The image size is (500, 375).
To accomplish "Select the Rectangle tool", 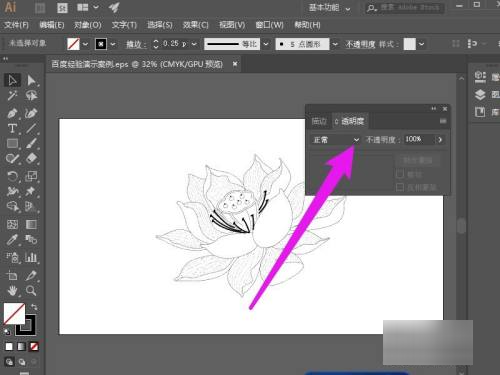I will tap(12, 144).
